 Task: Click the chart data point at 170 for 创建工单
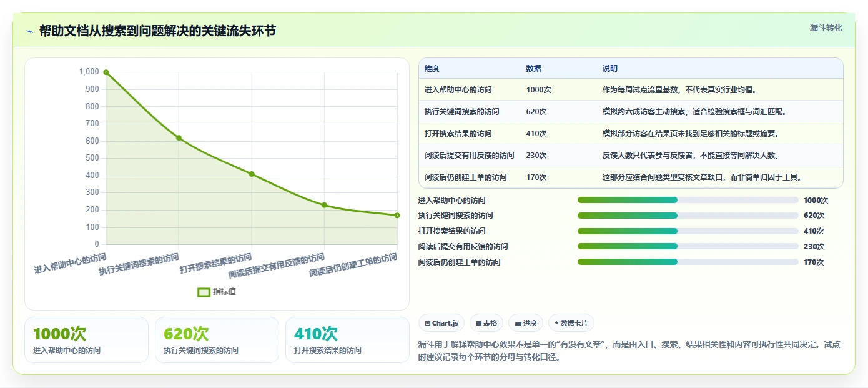[x=397, y=215]
